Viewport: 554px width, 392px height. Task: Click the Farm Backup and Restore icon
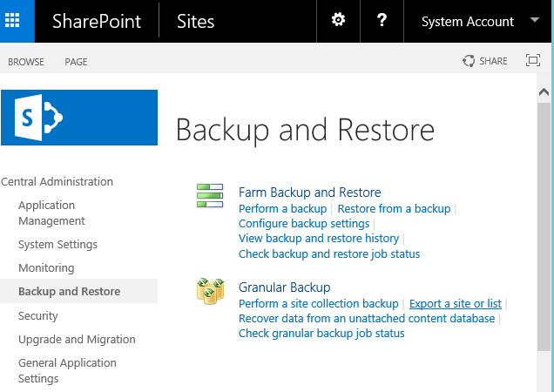210,195
